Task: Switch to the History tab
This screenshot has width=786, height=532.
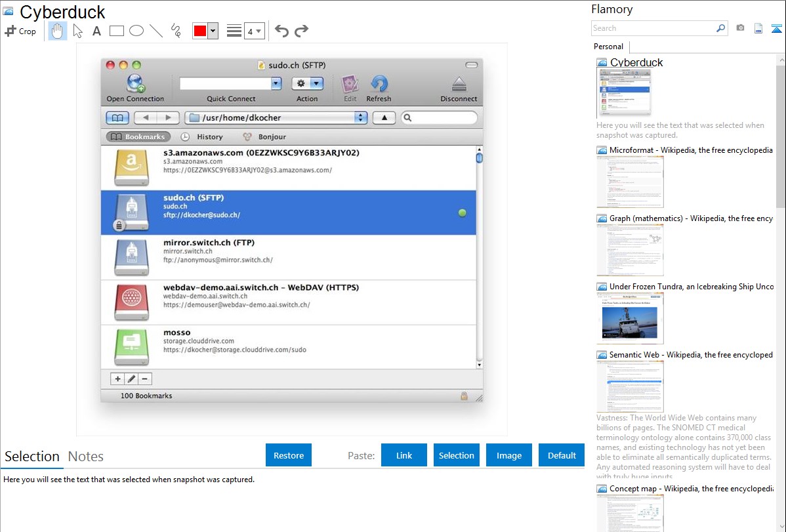Action: (201, 137)
